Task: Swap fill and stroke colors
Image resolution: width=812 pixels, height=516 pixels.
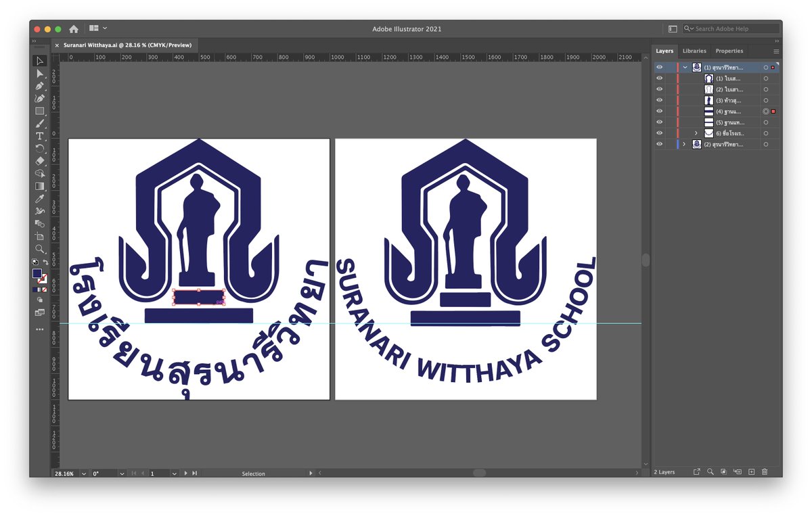Action: [x=45, y=262]
